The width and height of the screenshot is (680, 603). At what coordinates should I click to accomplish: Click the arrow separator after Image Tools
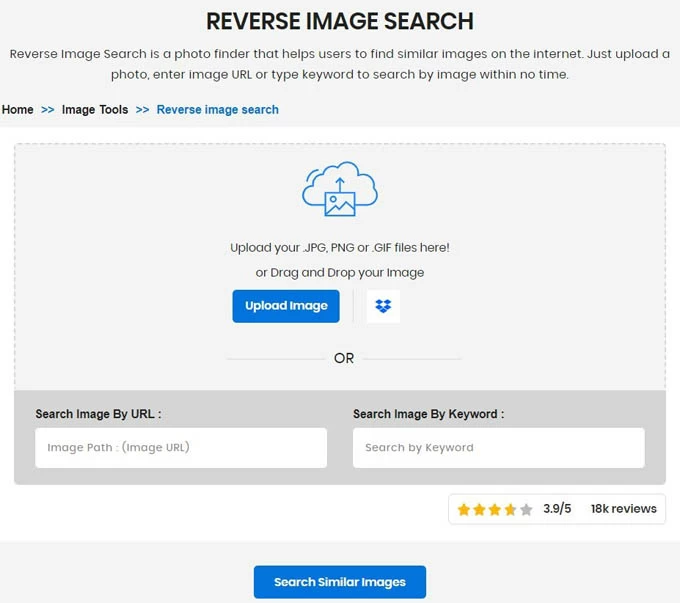coord(142,110)
